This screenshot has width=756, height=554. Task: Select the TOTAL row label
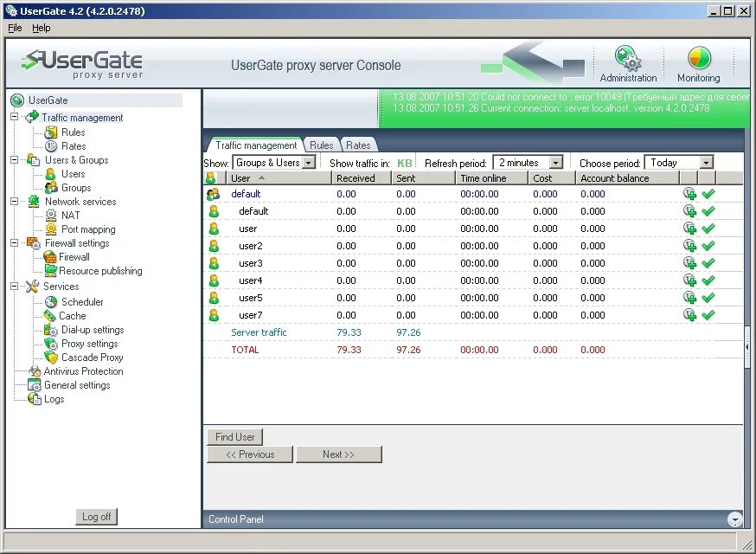pyautogui.click(x=245, y=350)
